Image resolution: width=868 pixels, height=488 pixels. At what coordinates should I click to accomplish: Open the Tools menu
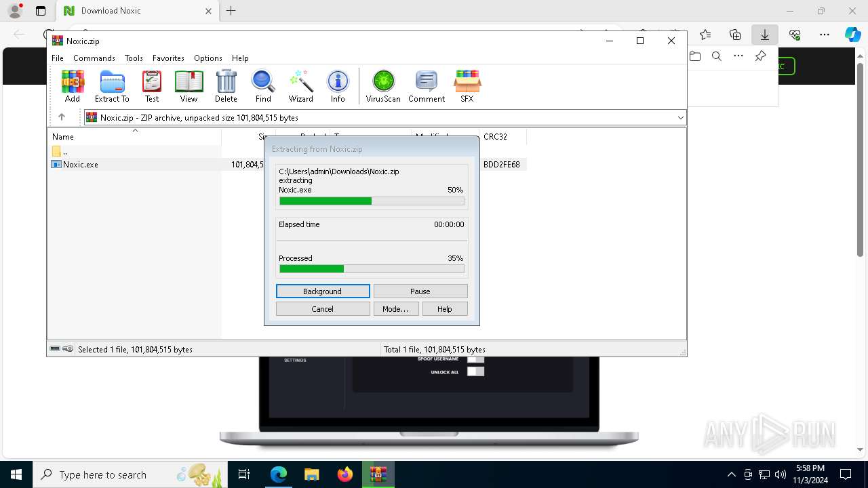(134, 58)
